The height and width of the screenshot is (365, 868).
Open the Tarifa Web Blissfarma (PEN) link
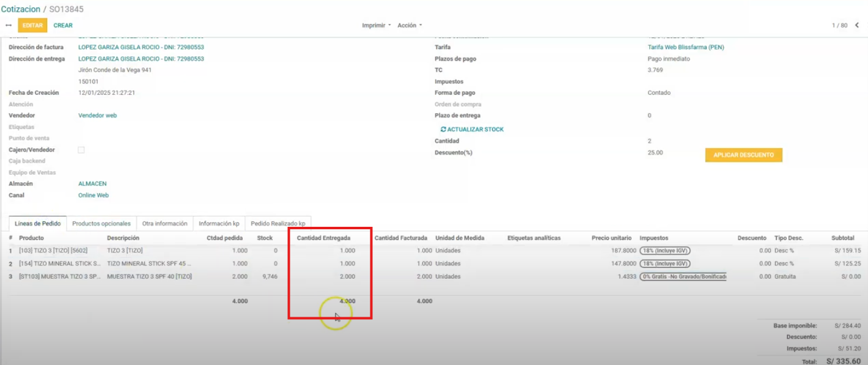click(685, 47)
